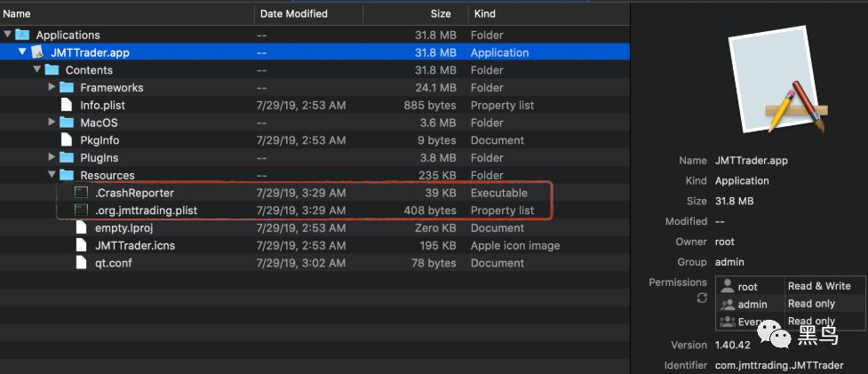868x374 pixels.
Task: Click the Apple icon image kind cell
Action: tap(515, 246)
